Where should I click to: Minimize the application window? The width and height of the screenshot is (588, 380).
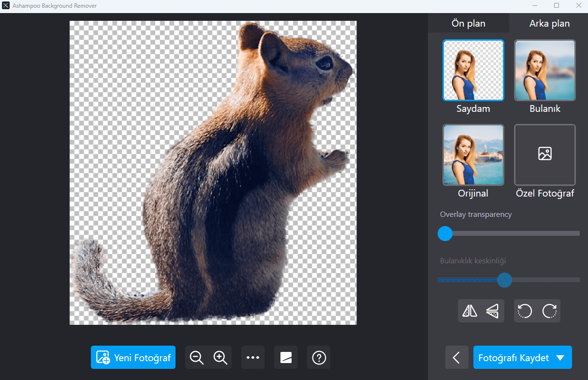click(534, 6)
